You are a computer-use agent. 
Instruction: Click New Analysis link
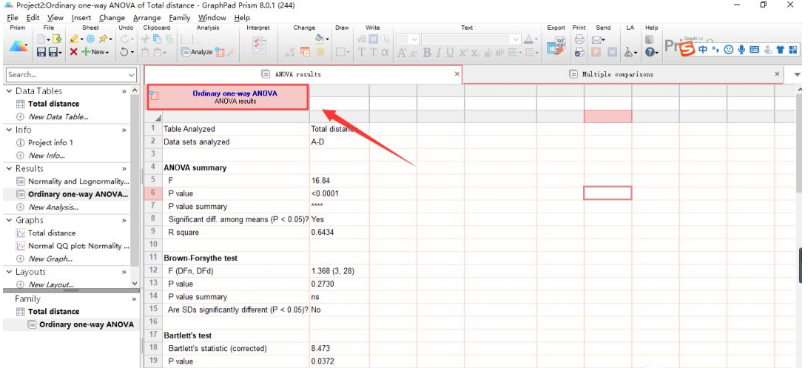53,207
